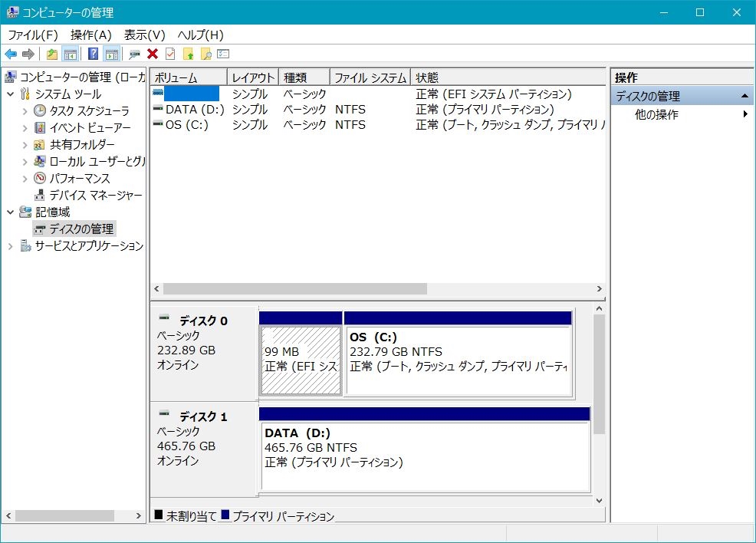Click the Up one level folder icon
The height and width of the screenshot is (543, 756).
click(x=51, y=54)
